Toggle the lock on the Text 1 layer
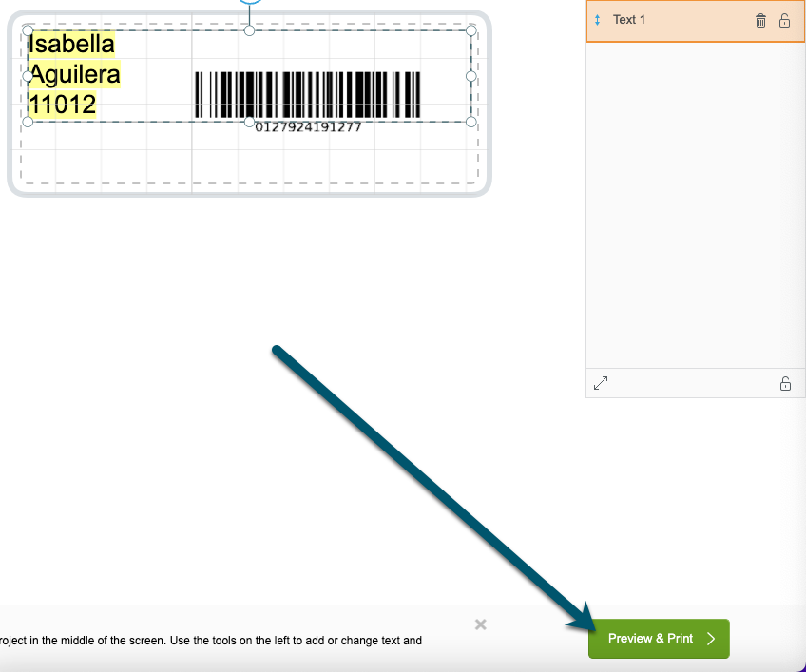 pos(784,21)
